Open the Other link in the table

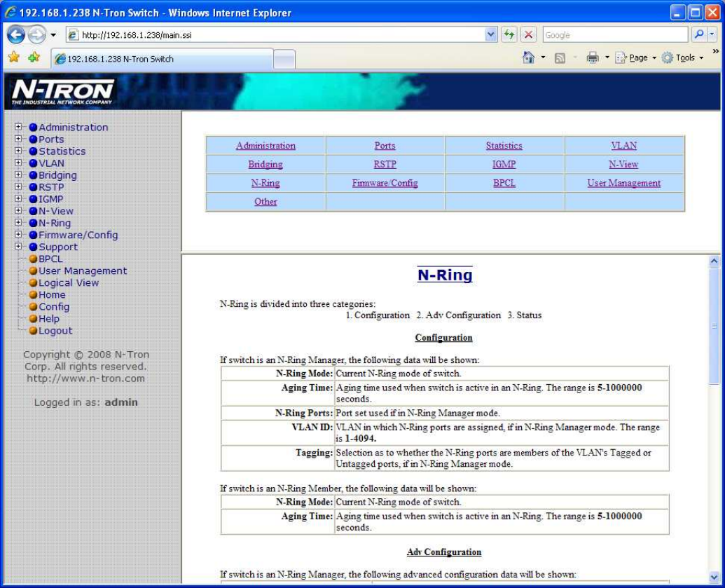pos(266,202)
